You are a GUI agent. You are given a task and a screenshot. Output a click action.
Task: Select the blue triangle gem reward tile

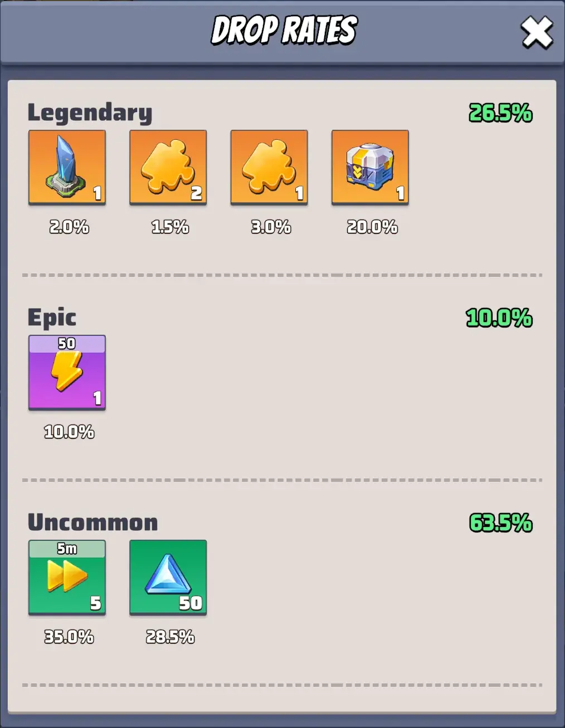click(168, 578)
